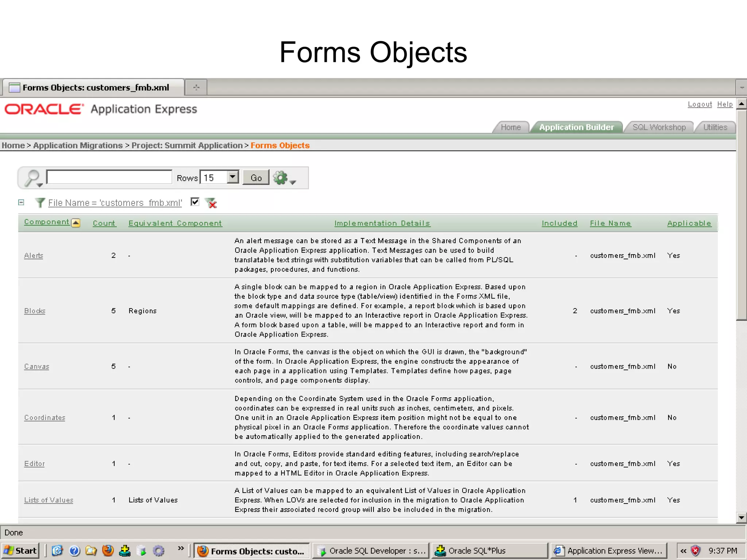Open the Help link
This screenshot has height=560, width=747.
[725, 104]
